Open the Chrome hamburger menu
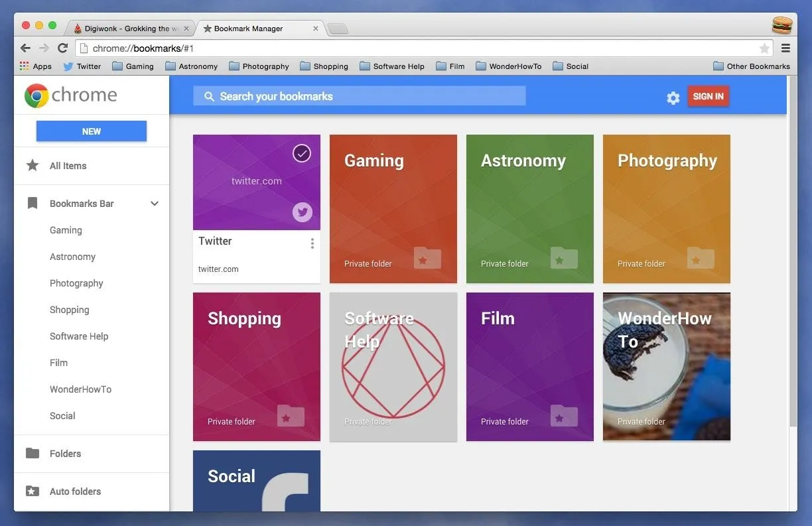The image size is (812, 526). (785, 48)
